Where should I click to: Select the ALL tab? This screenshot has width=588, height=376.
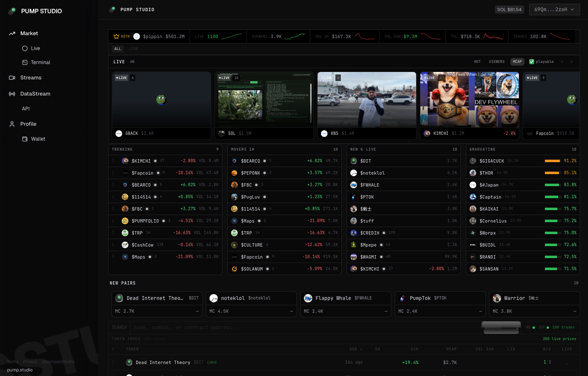(118, 49)
